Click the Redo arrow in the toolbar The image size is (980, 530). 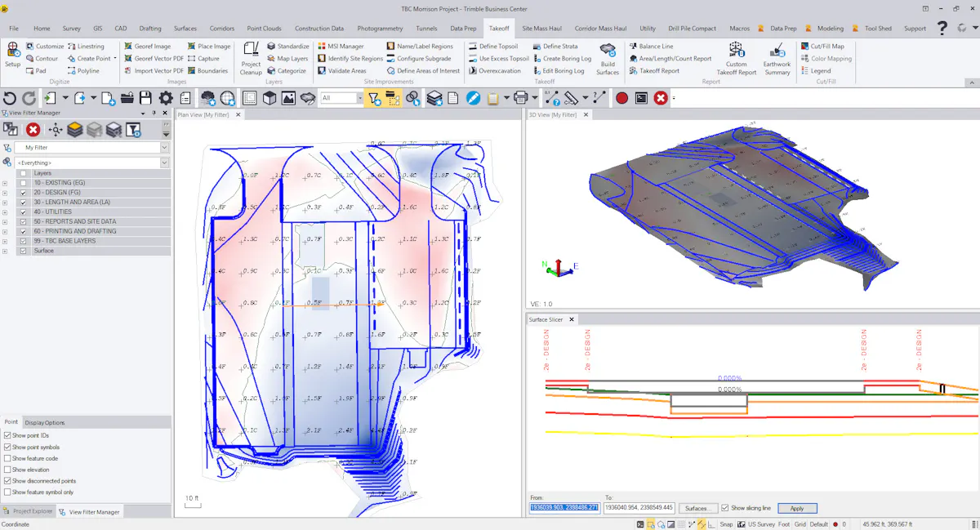(29, 98)
